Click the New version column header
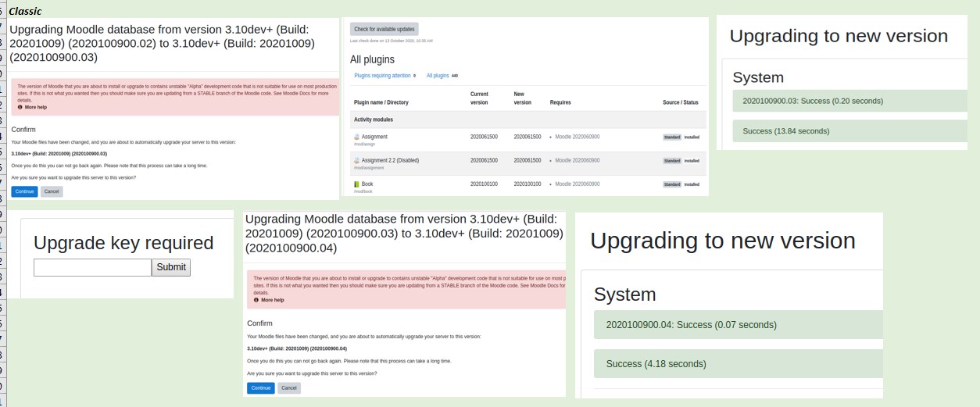The image size is (980, 407). pos(523,98)
